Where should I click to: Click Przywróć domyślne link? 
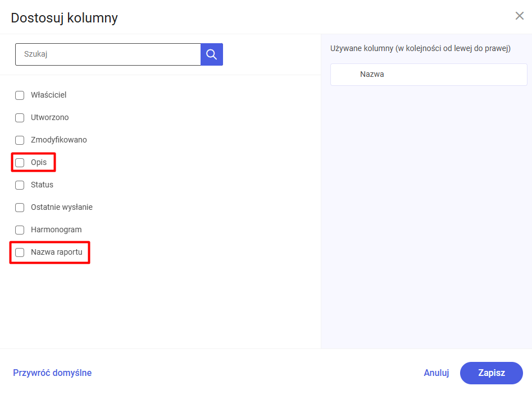pos(52,373)
